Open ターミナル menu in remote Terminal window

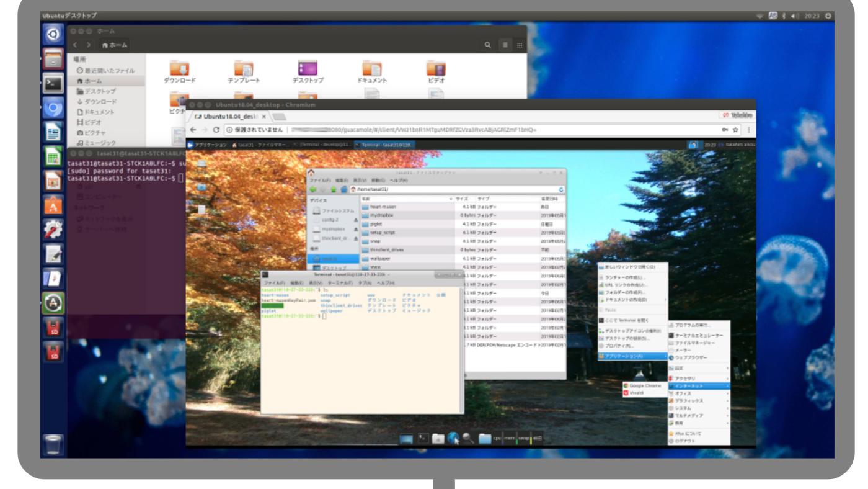(x=342, y=282)
